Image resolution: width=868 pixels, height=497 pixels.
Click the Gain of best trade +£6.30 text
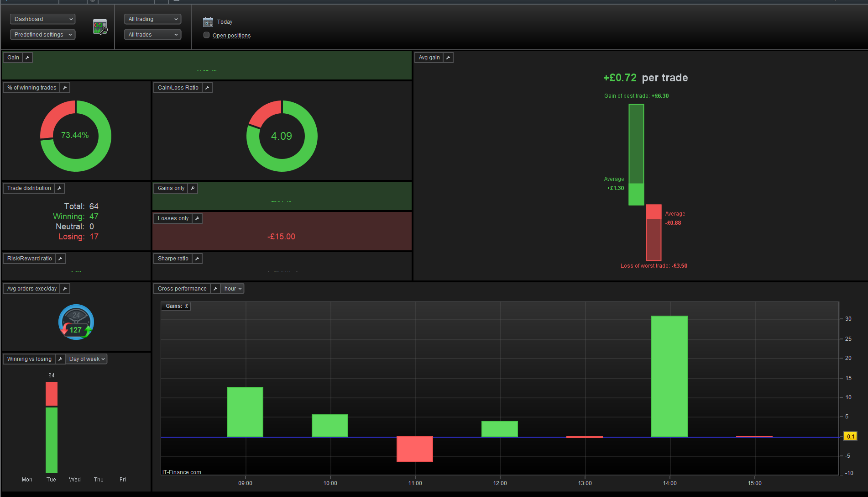coord(637,96)
